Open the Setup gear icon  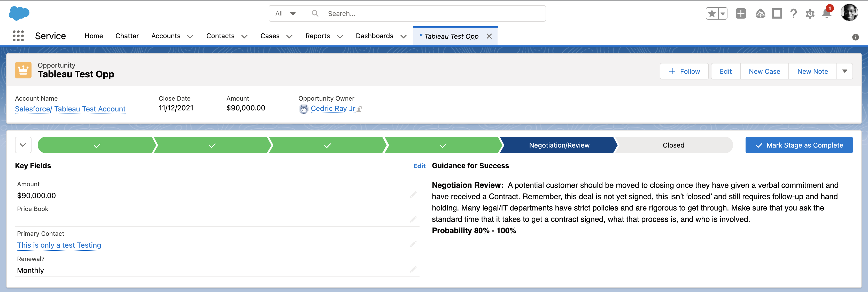[x=810, y=14]
